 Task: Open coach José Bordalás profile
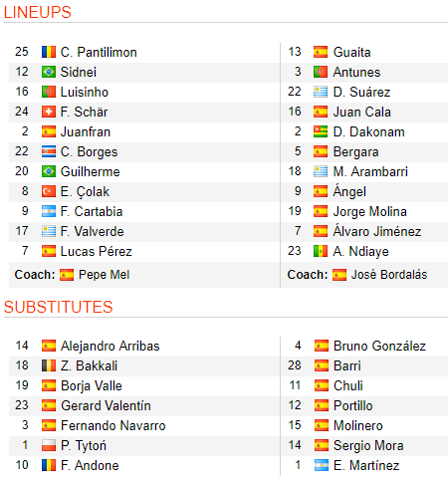[389, 275]
